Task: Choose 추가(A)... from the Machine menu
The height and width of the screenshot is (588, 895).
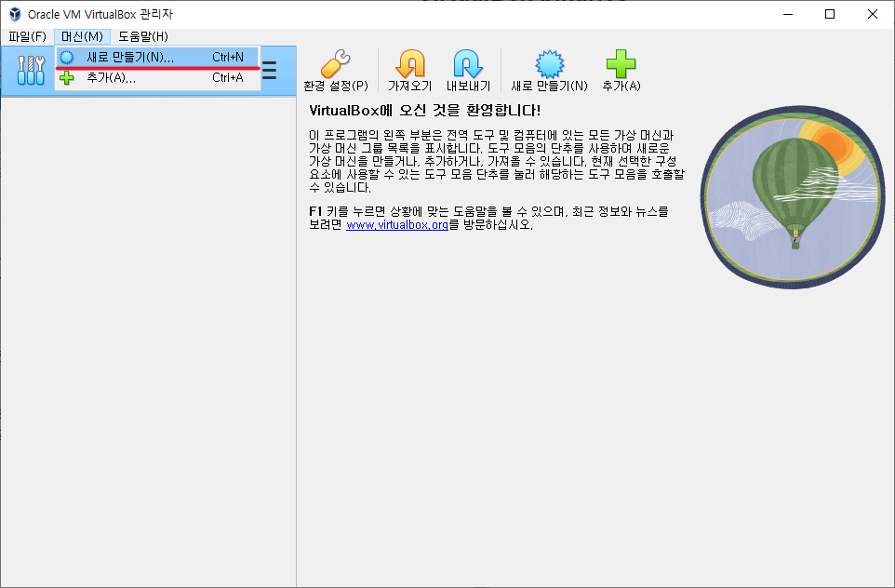Action: 158,77
